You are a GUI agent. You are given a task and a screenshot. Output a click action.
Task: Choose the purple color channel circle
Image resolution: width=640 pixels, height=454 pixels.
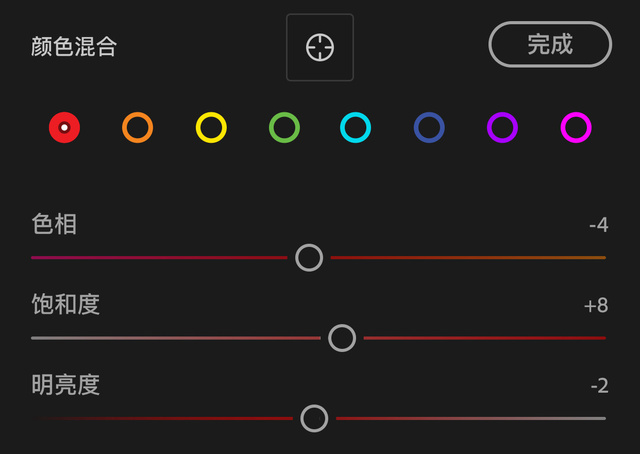click(x=502, y=128)
